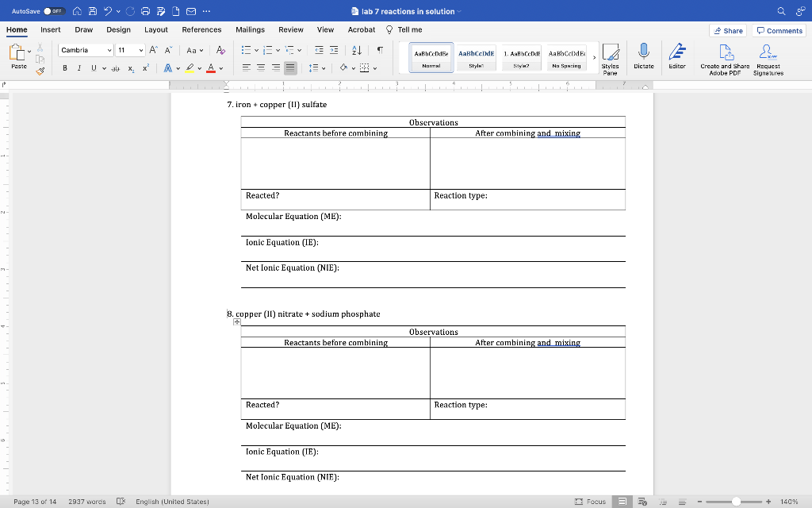Click the Home icon in title bar

point(77,11)
